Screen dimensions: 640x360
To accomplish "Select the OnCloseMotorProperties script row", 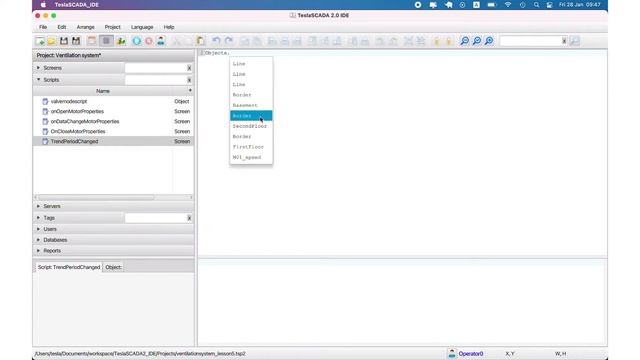I will [x=113, y=131].
